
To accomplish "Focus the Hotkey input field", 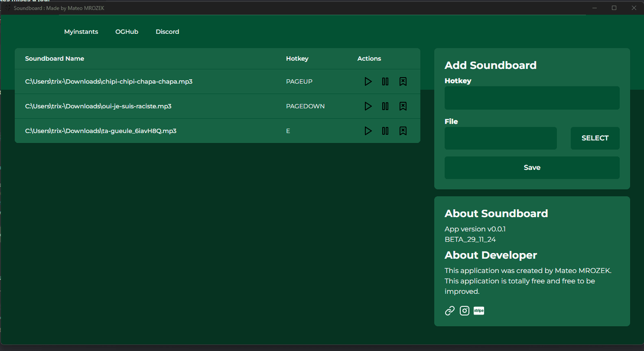I will pos(532,98).
